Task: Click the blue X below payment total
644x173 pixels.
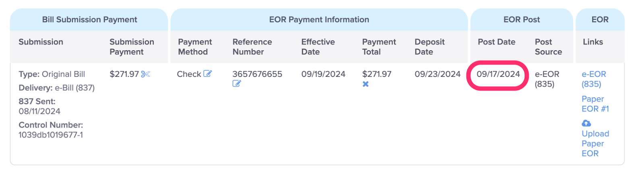Action: [x=365, y=84]
